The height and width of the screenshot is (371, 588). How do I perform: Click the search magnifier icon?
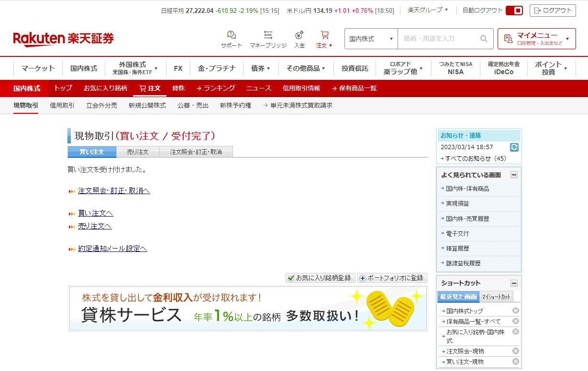(484, 39)
